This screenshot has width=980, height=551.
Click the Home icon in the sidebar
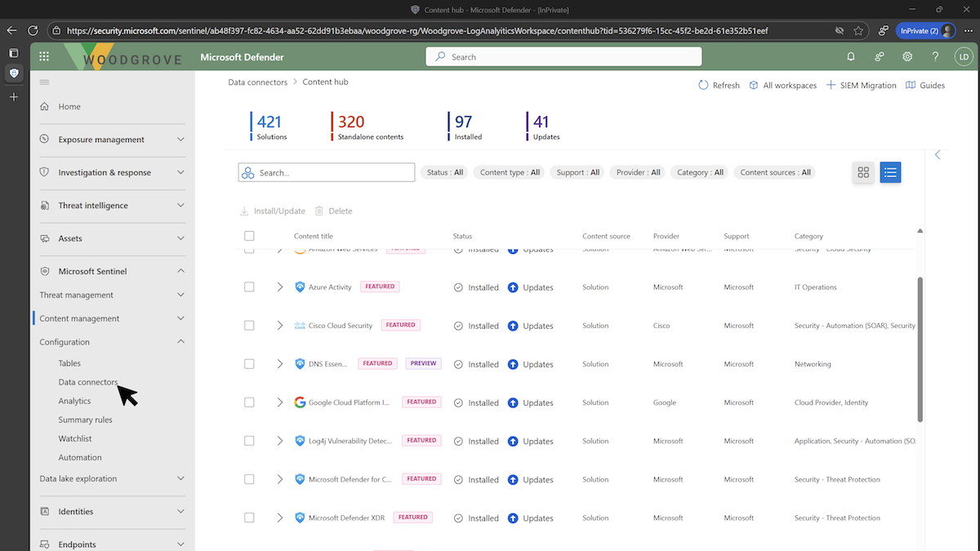[x=44, y=106]
